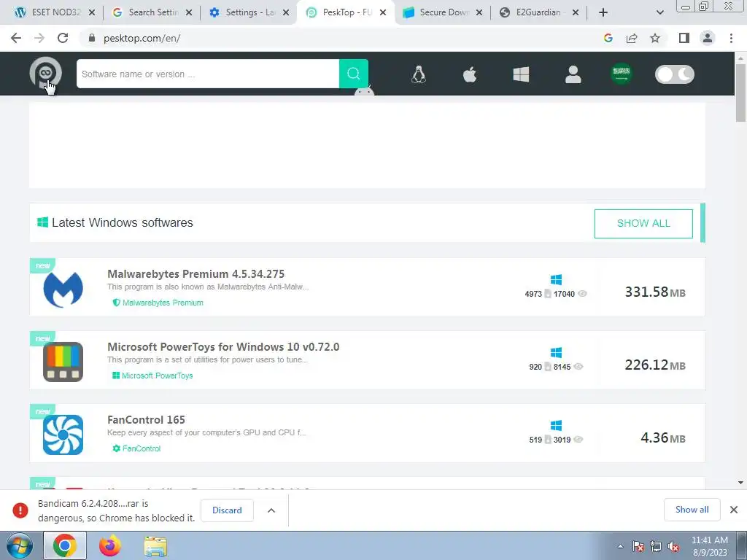Share this page icon
The height and width of the screenshot is (560, 747).
click(632, 38)
